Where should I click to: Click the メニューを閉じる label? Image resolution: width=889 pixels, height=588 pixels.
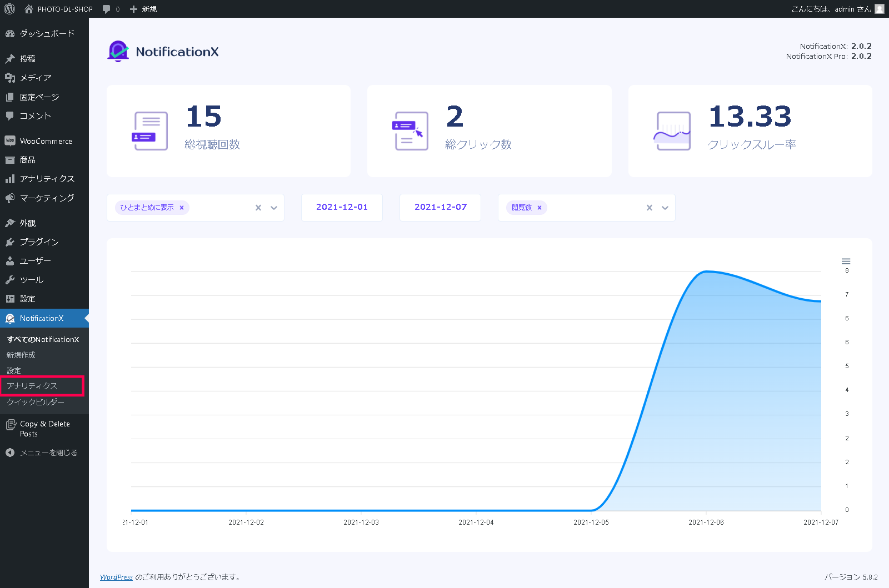(49, 453)
